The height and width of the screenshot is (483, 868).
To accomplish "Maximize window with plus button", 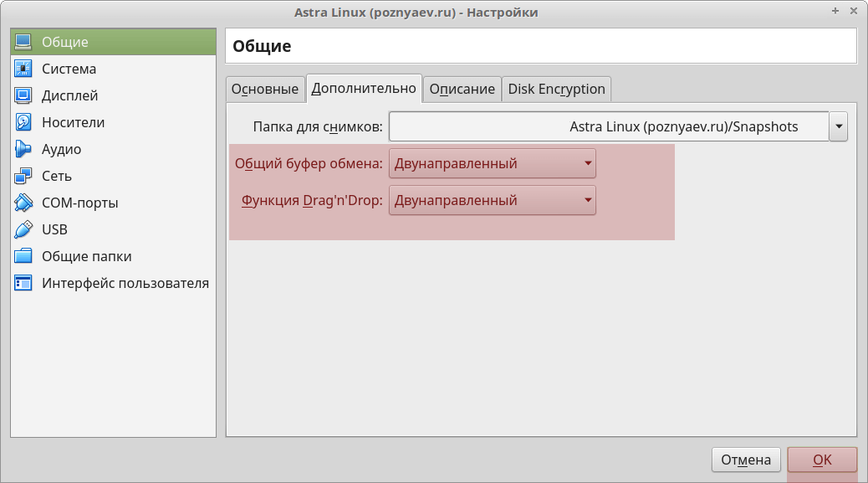I will tap(835, 11).
